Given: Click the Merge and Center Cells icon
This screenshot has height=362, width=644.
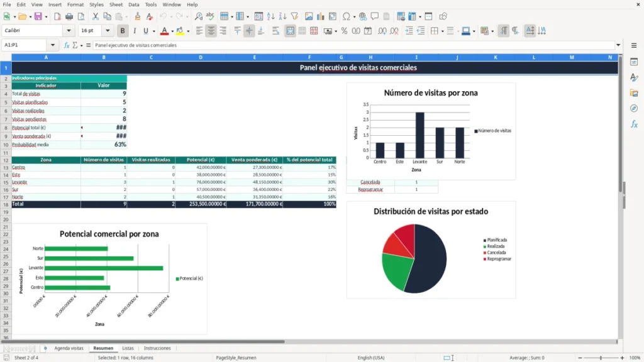Looking at the screenshot, I should 291,31.
